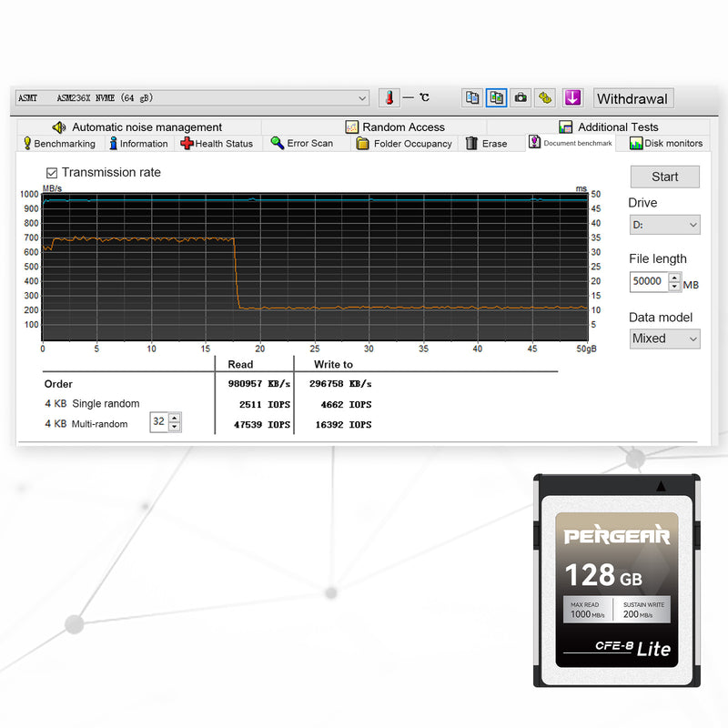The width and height of the screenshot is (728, 728).
Task: Open the Drive D: dropdown
Action: point(665,225)
